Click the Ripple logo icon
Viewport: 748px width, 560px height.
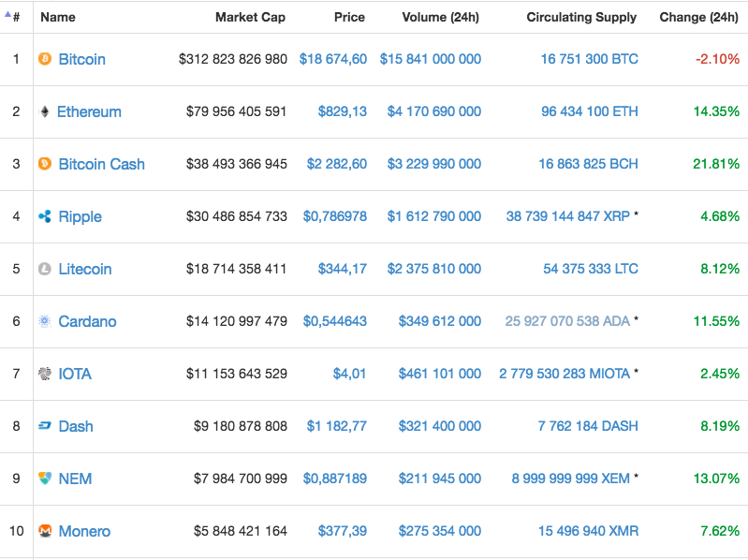pyautogui.click(x=45, y=216)
